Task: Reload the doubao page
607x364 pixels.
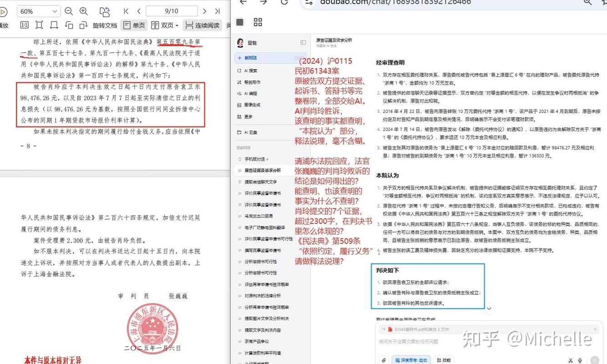Action: [284, 2]
